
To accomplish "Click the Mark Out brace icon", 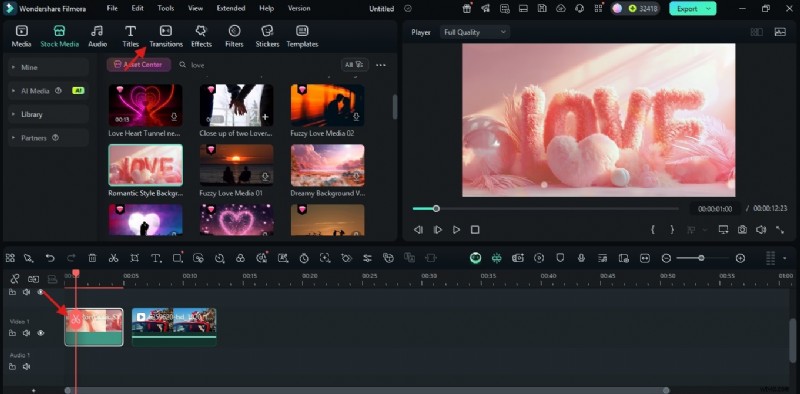I will [672, 230].
